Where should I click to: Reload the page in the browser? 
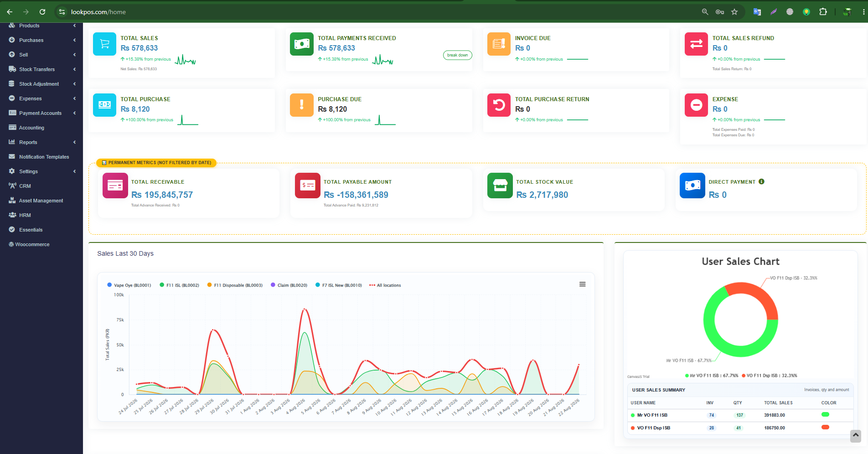[x=42, y=12]
